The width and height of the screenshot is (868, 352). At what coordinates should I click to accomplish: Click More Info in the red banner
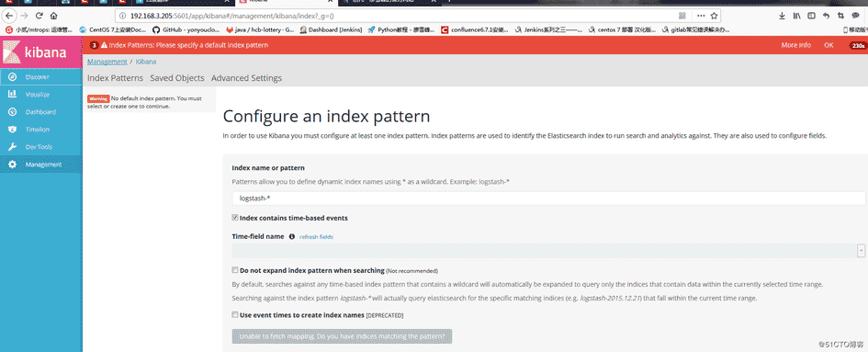pos(795,45)
